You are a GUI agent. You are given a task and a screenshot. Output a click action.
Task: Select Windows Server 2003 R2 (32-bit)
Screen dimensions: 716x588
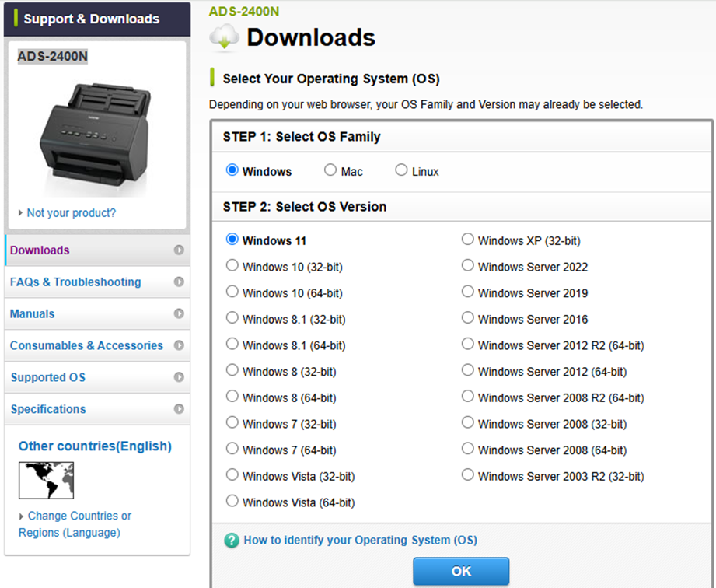pos(467,474)
